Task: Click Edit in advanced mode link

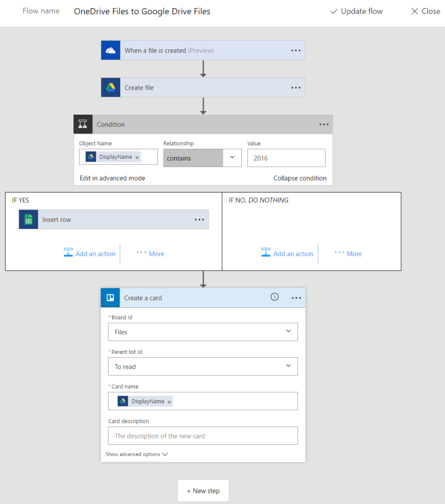Action: coord(112,178)
